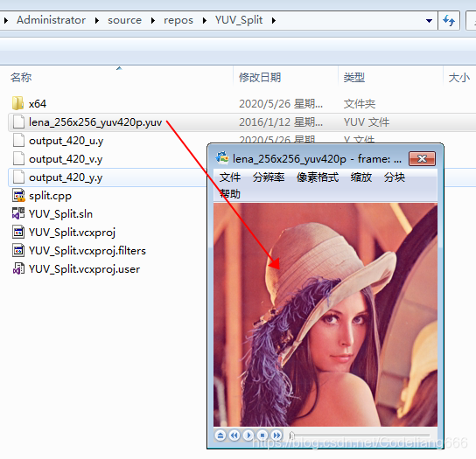Click the YUV_Split breadcrumb in the address bar
This screenshot has width=476, height=459.
pos(239,20)
